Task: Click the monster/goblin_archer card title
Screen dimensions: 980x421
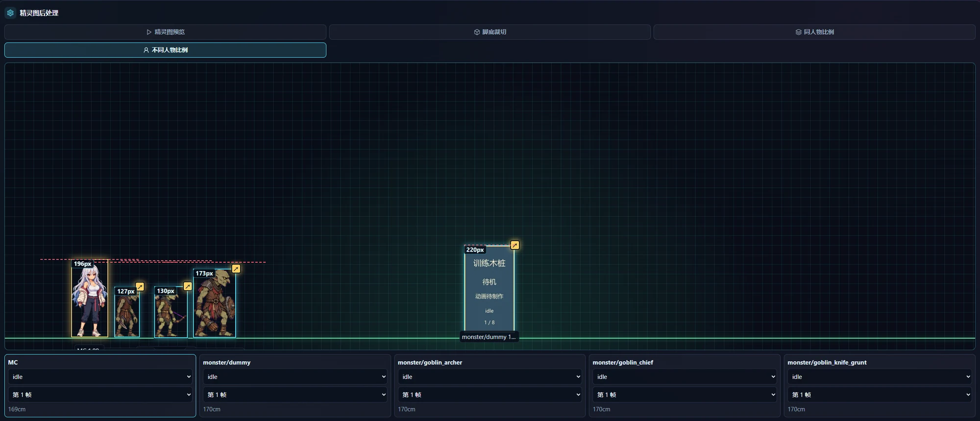Action: tap(430, 363)
